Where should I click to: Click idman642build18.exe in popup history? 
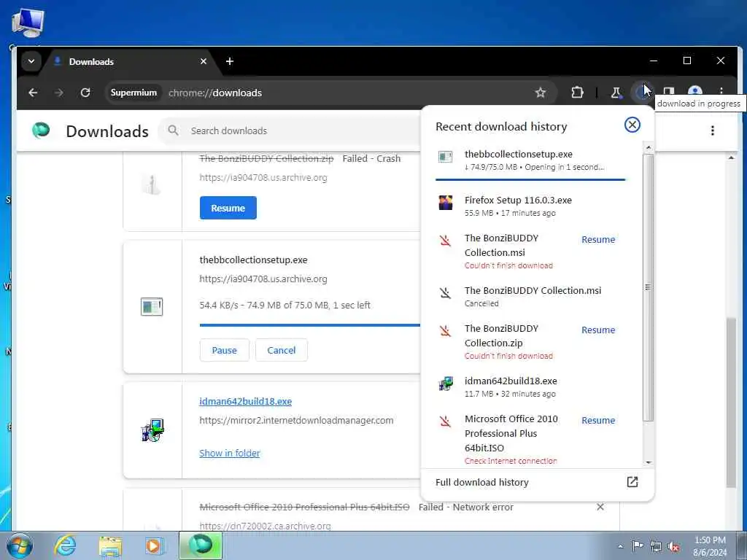[x=531, y=386]
